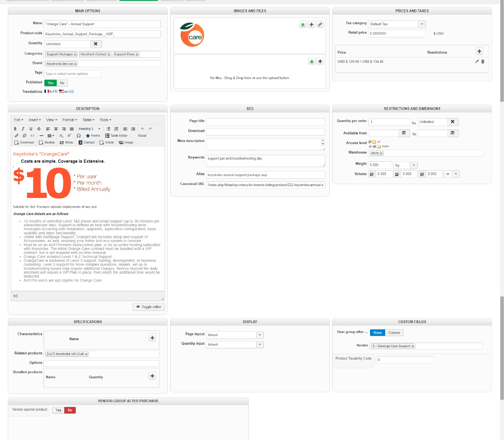504x440 pixels.
Task: Step Meta description field arrows
Action: point(323,142)
